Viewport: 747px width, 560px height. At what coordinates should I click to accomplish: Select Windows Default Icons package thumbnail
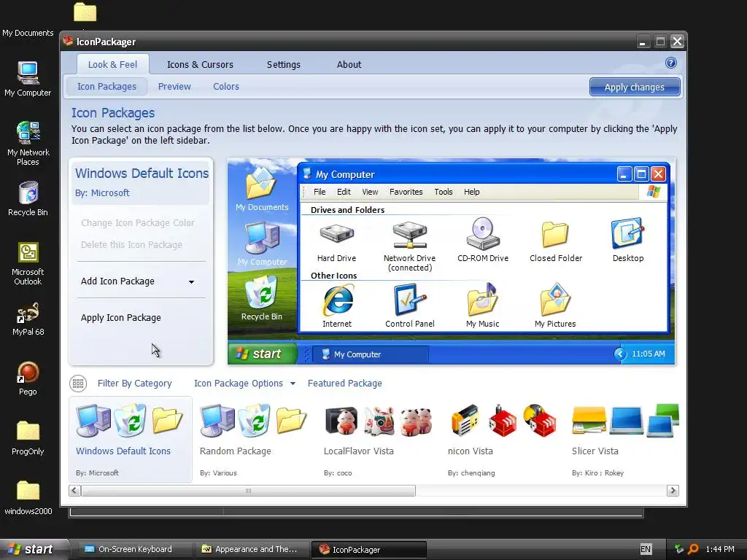(130, 440)
